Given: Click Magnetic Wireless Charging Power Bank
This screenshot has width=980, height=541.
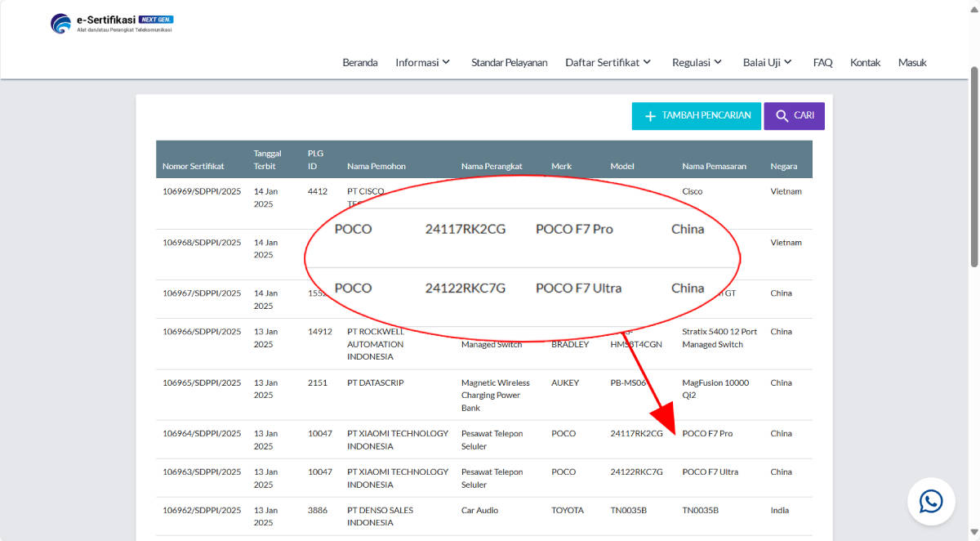Looking at the screenshot, I should click(496, 395).
